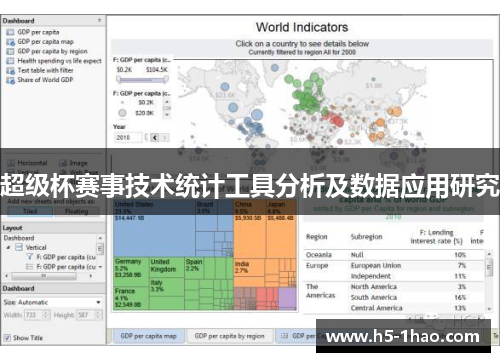Open the Share of World GDP sheet

[45, 80]
